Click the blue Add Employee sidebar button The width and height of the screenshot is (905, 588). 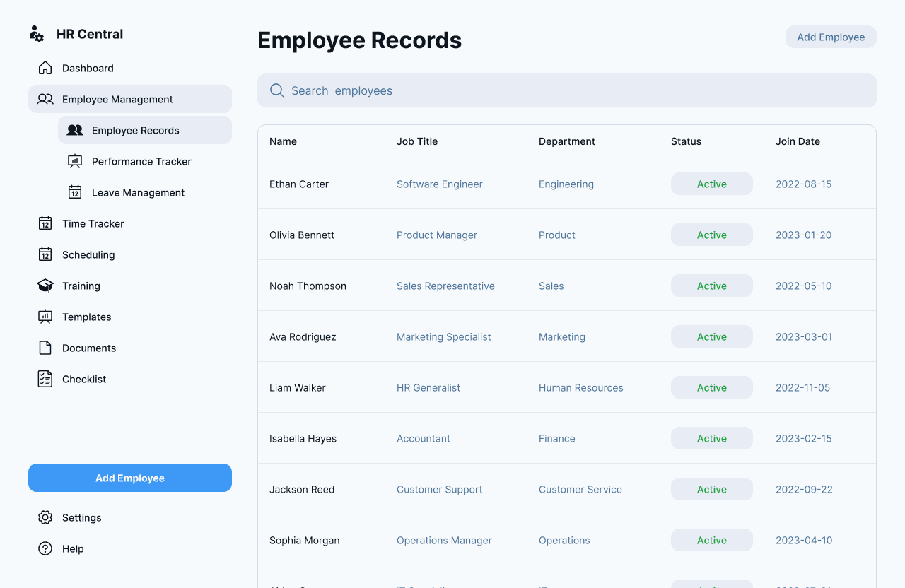coord(129,478)
